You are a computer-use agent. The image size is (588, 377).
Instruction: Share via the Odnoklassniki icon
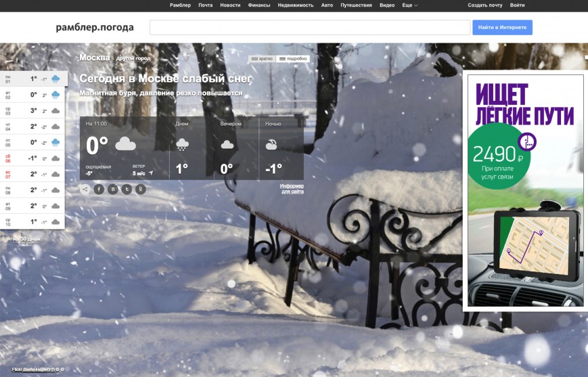click(x=141, y=189)
